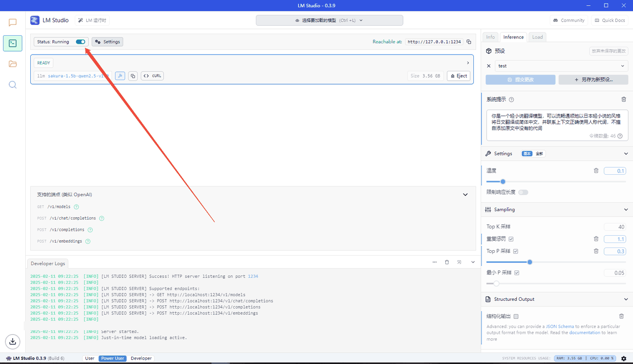
Task: Click the Top P sampling slider handle
Action: pyautogui.click(x=530, y=262)
